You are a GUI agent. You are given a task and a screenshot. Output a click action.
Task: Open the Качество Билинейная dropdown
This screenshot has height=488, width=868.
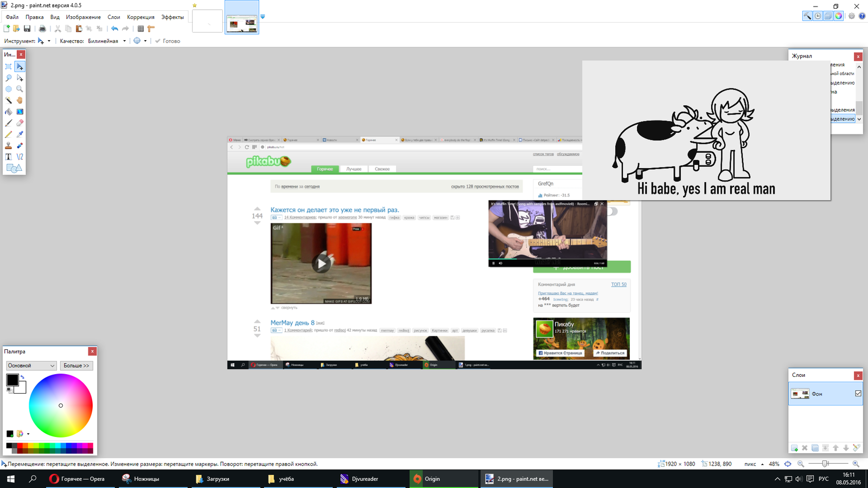(107, 41)
